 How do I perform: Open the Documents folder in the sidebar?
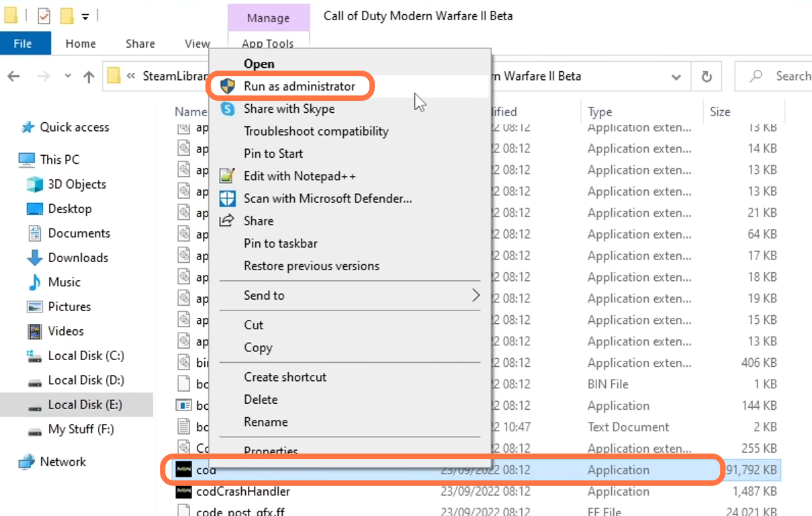(x=69, y=233)
